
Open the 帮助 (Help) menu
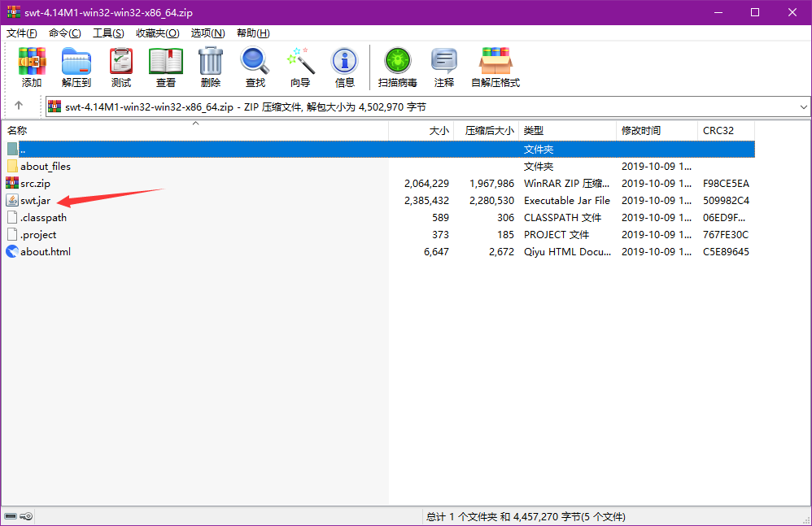[x=253, y=33]
